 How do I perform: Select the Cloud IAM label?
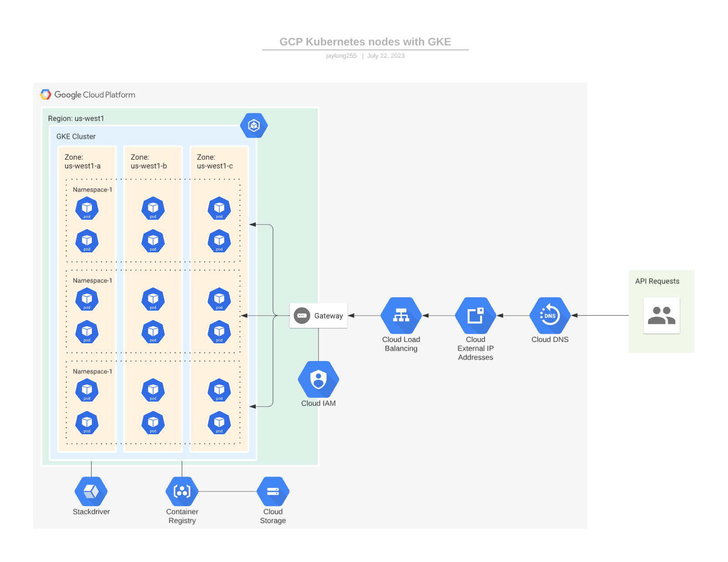click(x=318, y=403)
